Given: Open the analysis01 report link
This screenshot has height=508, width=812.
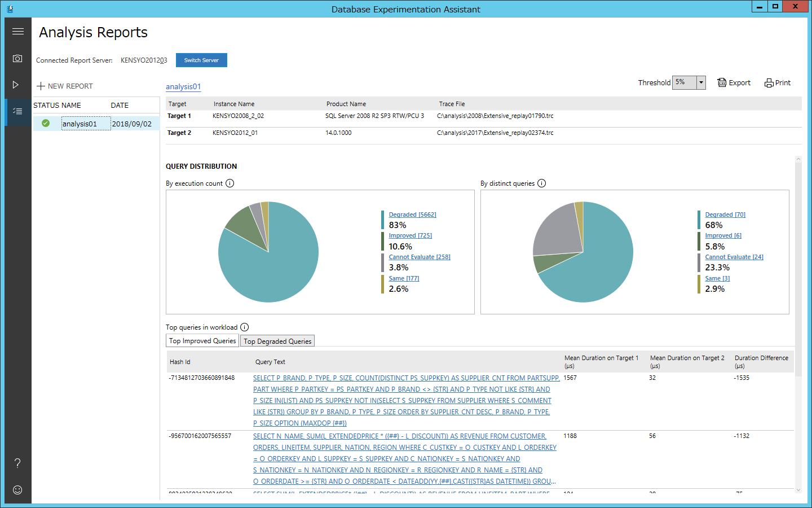Looking at the screenshot, I should (183, 87).
